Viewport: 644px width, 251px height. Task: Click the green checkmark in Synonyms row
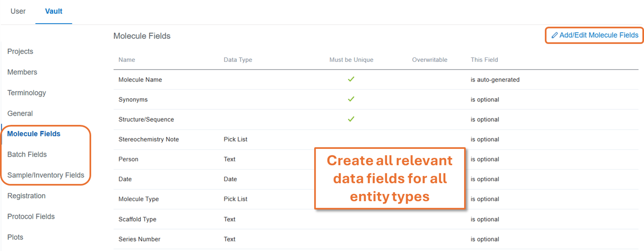pyautogui.click(x=351, y=99)
